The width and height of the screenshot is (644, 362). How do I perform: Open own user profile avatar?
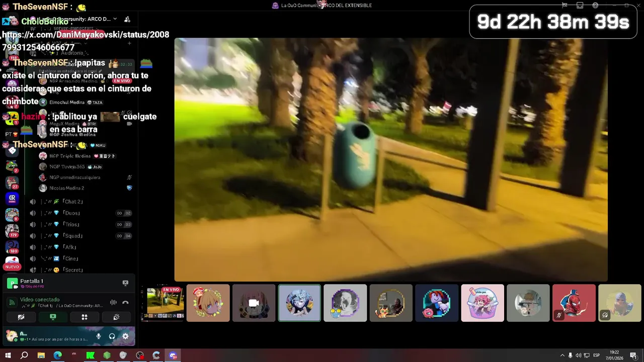pyautogui.click(x=11, y=336)
